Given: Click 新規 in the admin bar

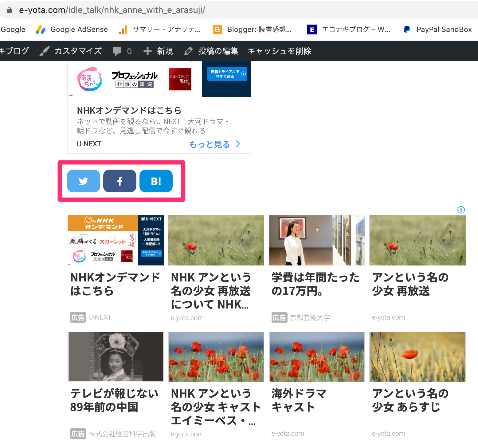Looking at the screenshot, I should pos(158,51).
